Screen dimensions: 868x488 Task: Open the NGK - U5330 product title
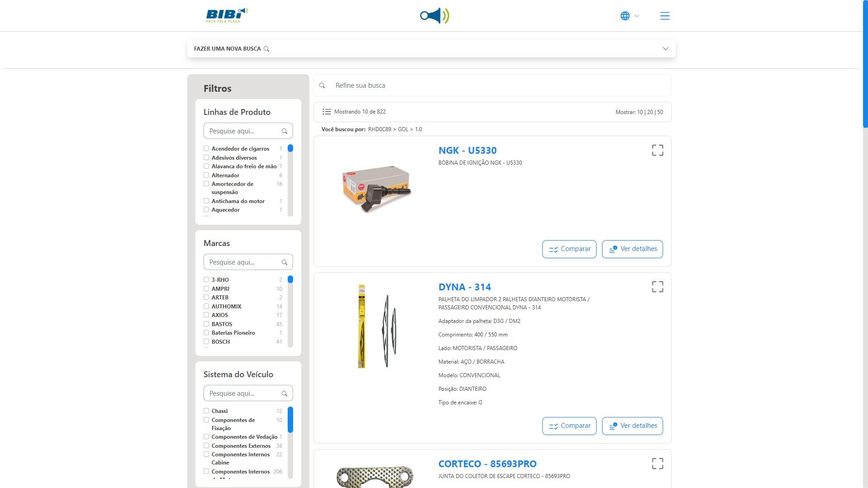pyautogui.click(x=467, y=151)
